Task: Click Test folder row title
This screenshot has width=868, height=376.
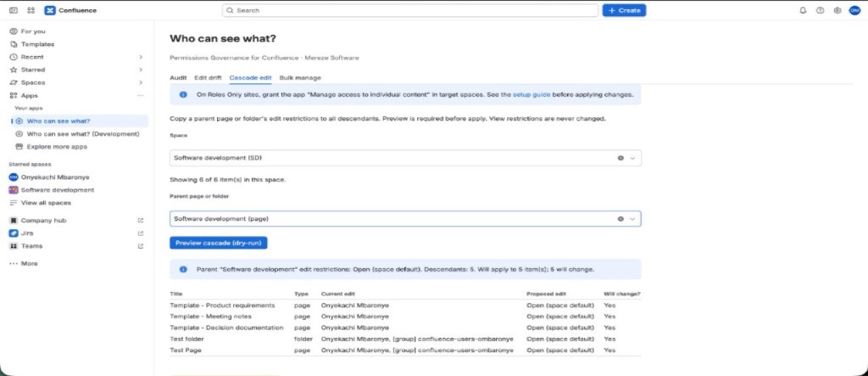Action: [x=186, y=339]
